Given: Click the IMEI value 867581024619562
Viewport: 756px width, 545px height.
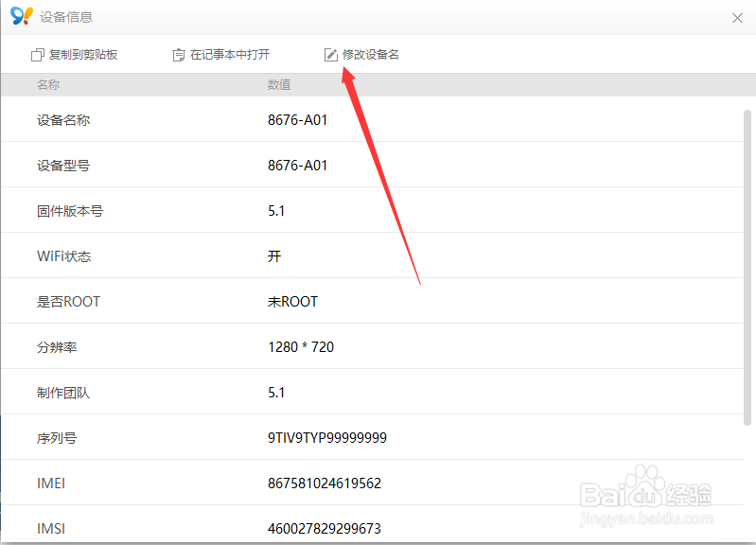Looking at the screenshot, I should 325,483.
